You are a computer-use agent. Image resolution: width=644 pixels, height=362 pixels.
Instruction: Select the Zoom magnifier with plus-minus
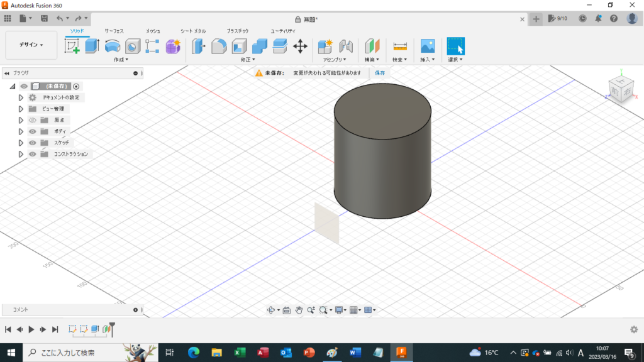(x=311, y=310)
